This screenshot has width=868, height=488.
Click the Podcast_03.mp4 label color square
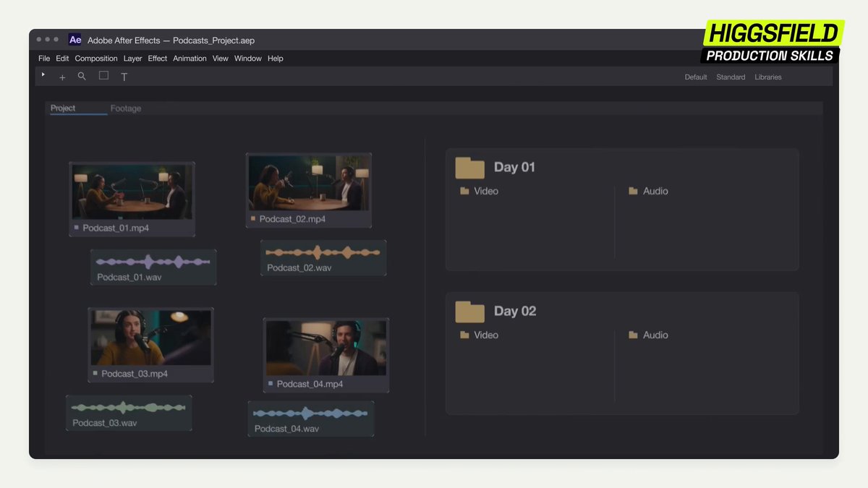pyautogui.click(x=95, y=374)
